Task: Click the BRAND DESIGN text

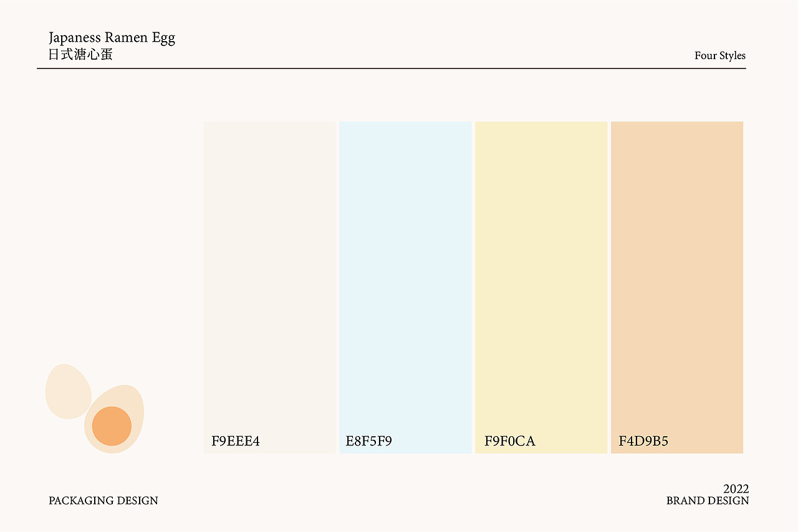Action: coord(708,501)
